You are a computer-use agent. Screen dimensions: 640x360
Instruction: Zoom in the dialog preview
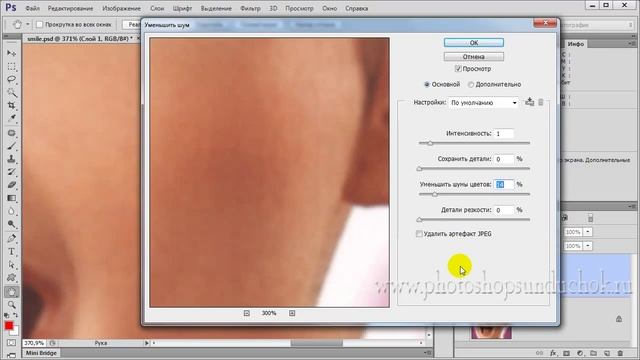292,313
